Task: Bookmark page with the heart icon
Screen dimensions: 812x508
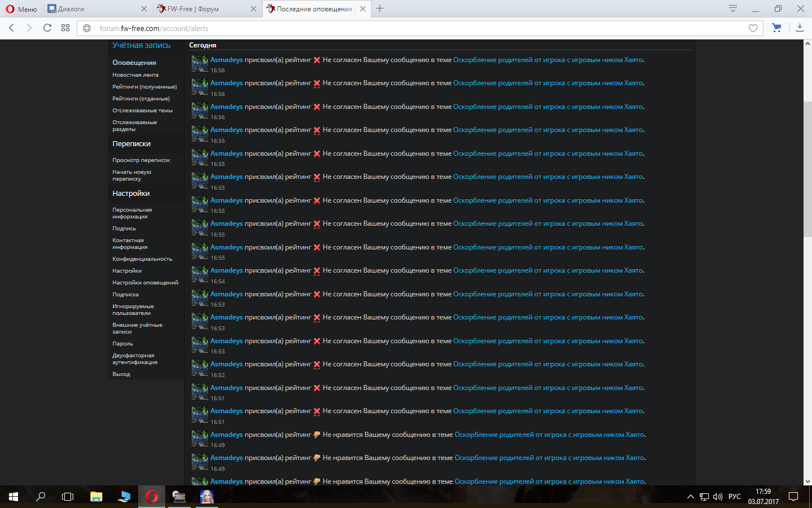Action: point(753,28)
